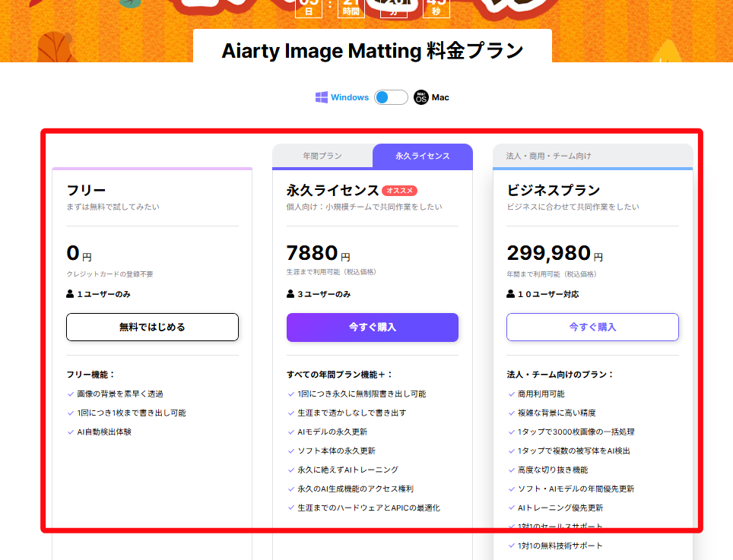Open the 法人・商用・チーム向け tab
The width and height of the screenshot is (733, 560).
coord(548,157)
